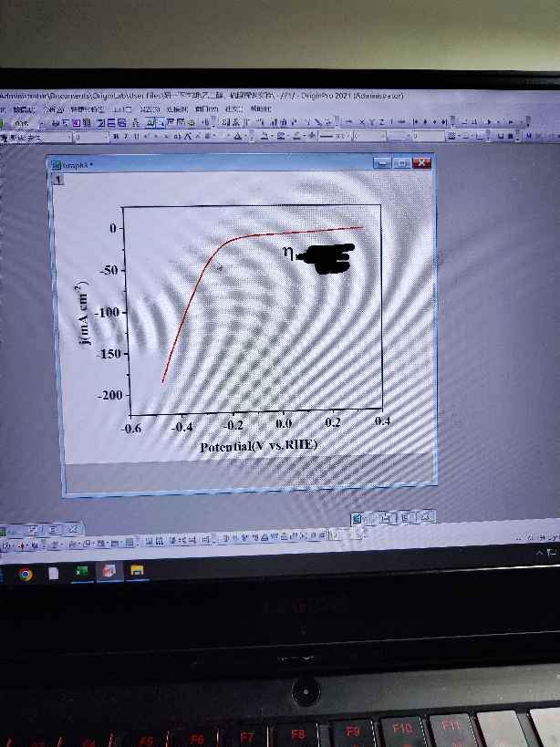Toggle Underline text formatting

(135, 137)
